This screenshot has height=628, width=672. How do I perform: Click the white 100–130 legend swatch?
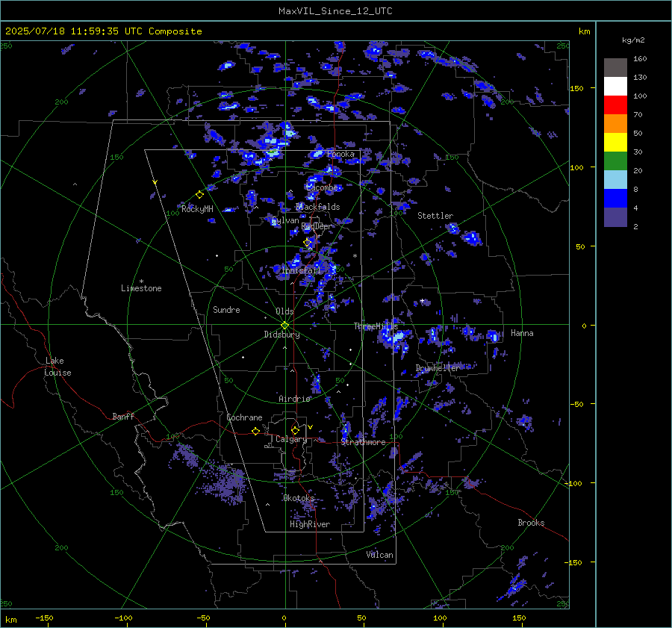pyautogui.click(x=615, y=86)
